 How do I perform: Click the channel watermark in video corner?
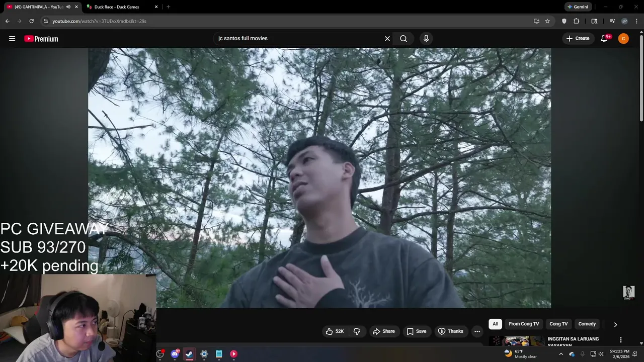coord(629,293)
